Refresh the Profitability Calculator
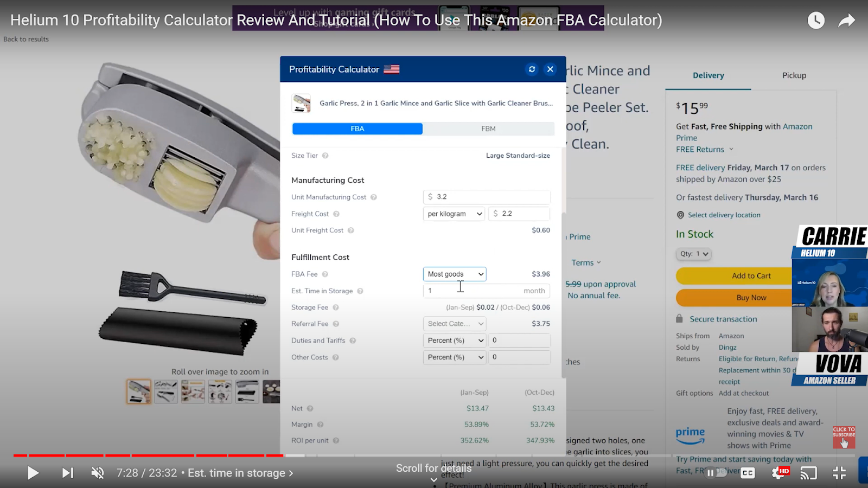 click(x=532, y=69)
